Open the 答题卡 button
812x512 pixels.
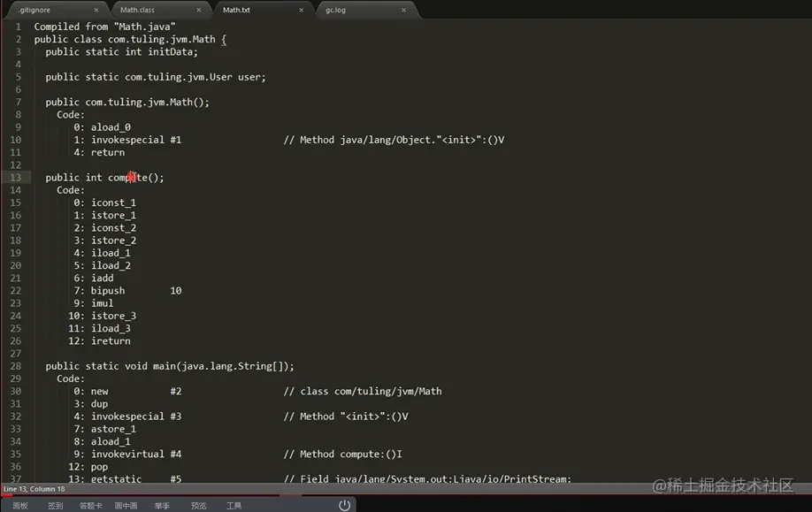click(x=90, y=506)
